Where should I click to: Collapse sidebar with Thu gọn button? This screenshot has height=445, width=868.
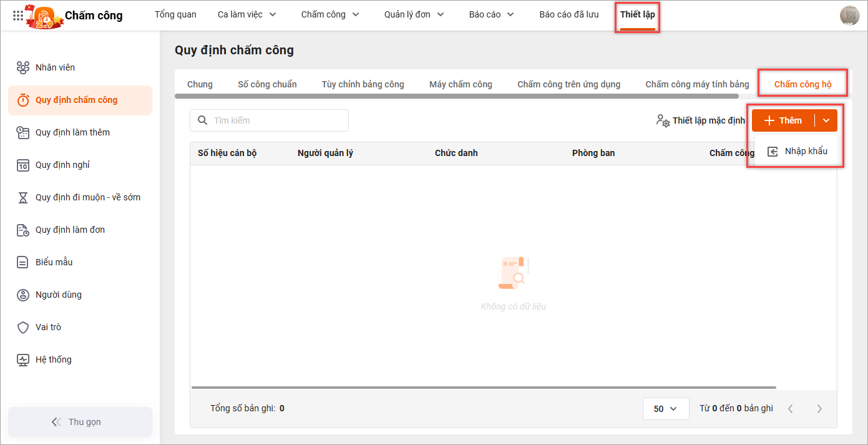[x=80, y=422]
